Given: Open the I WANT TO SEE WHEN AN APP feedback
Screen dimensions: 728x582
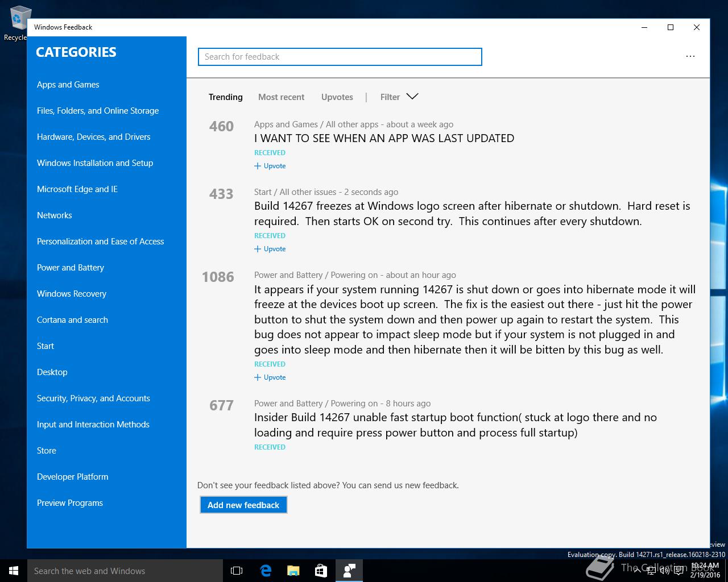Looking at the screenshot, I should point(384,138).
